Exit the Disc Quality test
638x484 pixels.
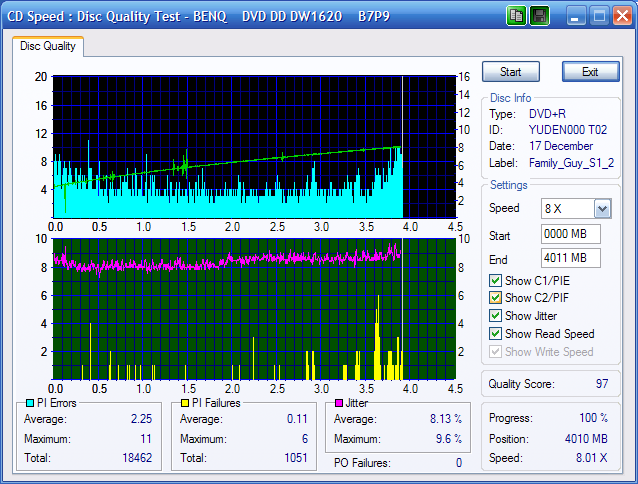pyautogui.click(x=590, y=72)
